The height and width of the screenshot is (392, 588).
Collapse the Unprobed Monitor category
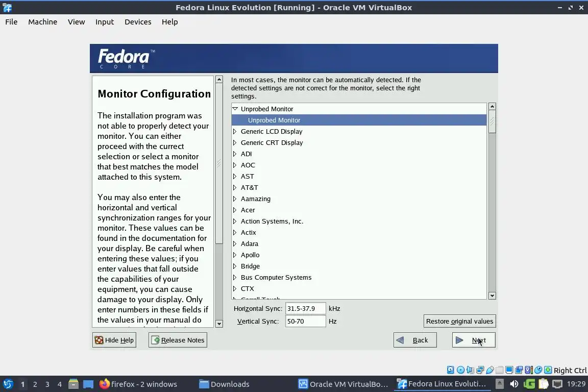235,109
